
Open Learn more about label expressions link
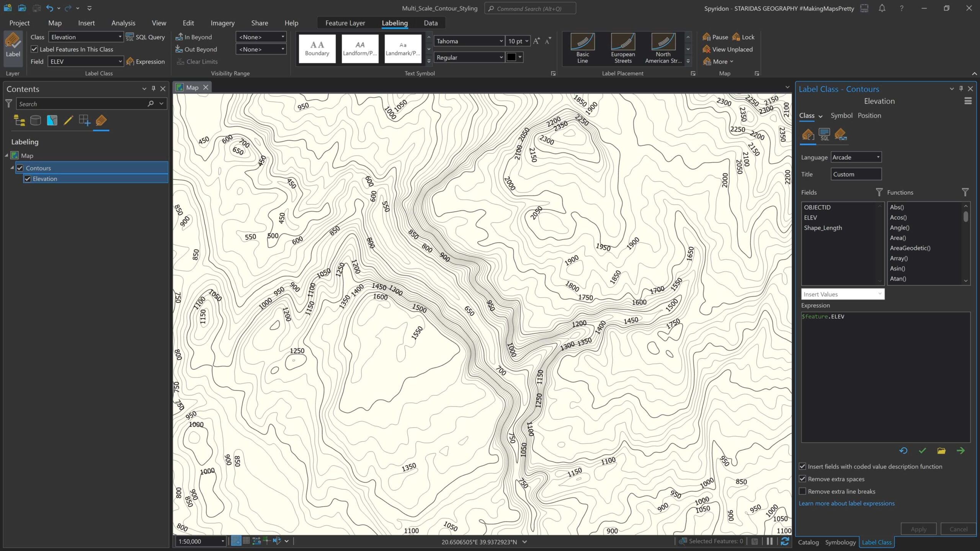click(846, 504)
